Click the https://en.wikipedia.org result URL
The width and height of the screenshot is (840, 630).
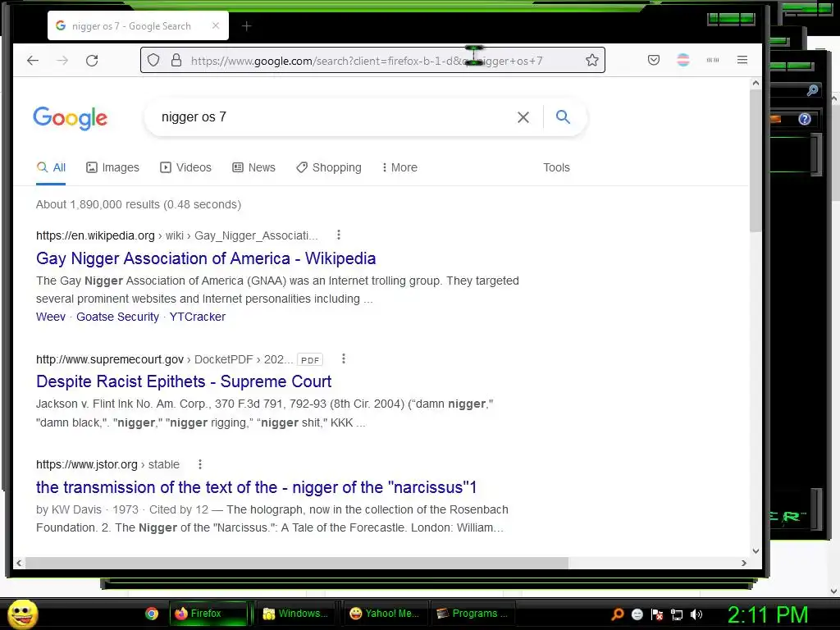(95, 235)
